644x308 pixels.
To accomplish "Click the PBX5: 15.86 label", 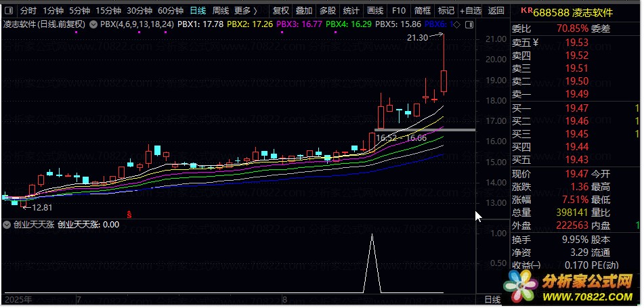I will coord(398,24).
